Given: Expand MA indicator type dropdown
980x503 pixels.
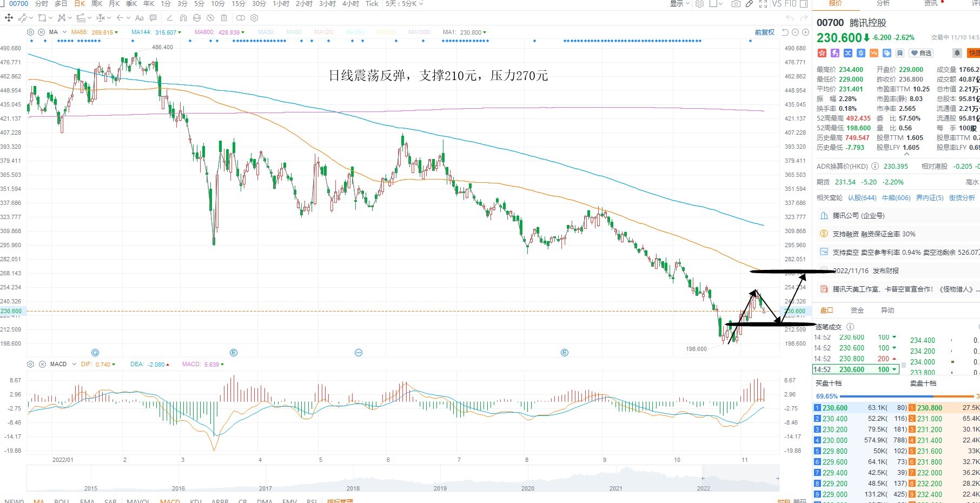Looking at the screenshot, I should tap(64, 32).
